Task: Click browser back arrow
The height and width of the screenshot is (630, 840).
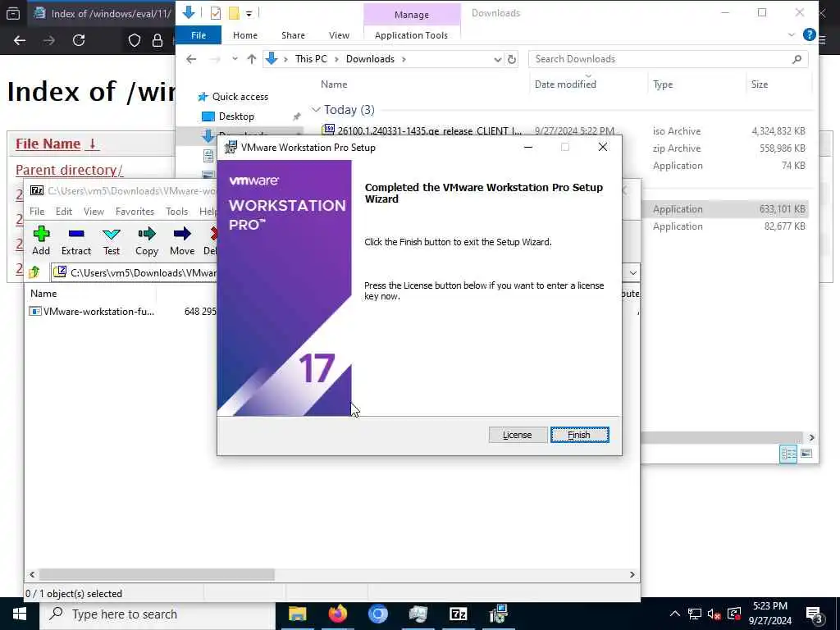Action: 20,40
